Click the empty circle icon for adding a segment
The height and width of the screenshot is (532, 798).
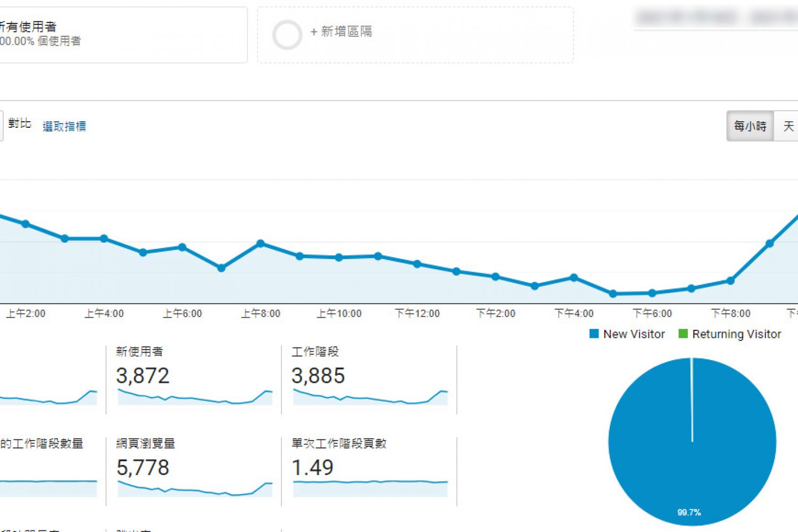[x=287, y=35]
